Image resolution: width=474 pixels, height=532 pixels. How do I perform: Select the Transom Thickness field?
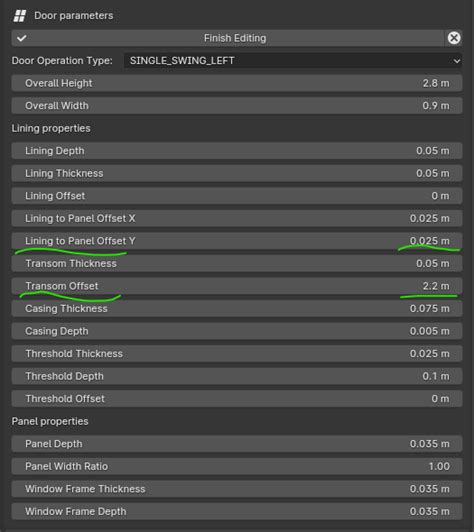point(237,264)
